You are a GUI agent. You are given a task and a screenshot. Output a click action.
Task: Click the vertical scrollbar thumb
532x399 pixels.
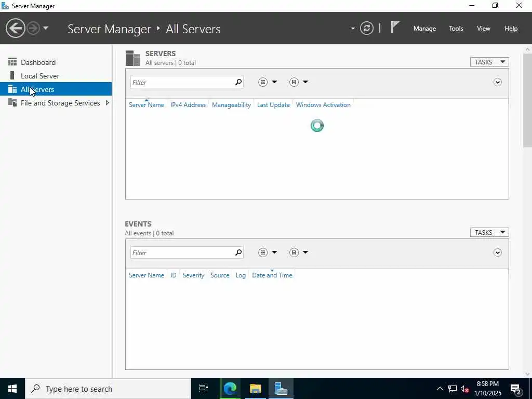527,100
